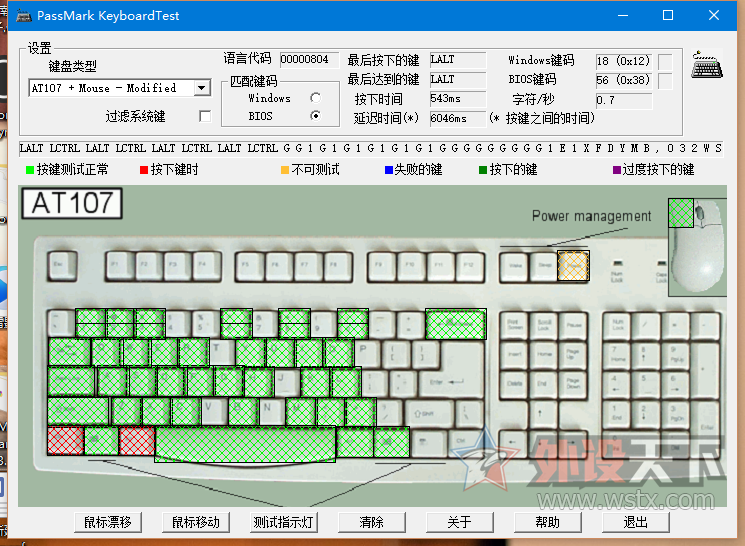Click the right Shift key on the keyboard image
Viewport: 745px width, 546px height.
click(x=432, y=412)
